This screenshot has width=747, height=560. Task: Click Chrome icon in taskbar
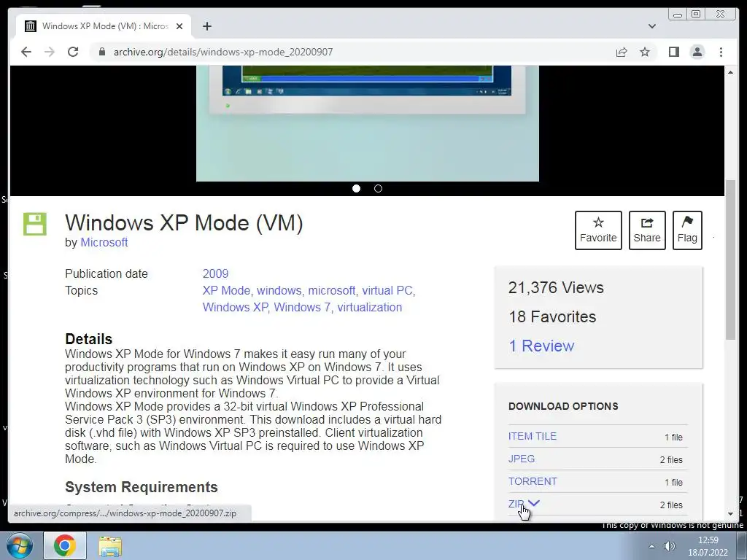click(64, 545)
